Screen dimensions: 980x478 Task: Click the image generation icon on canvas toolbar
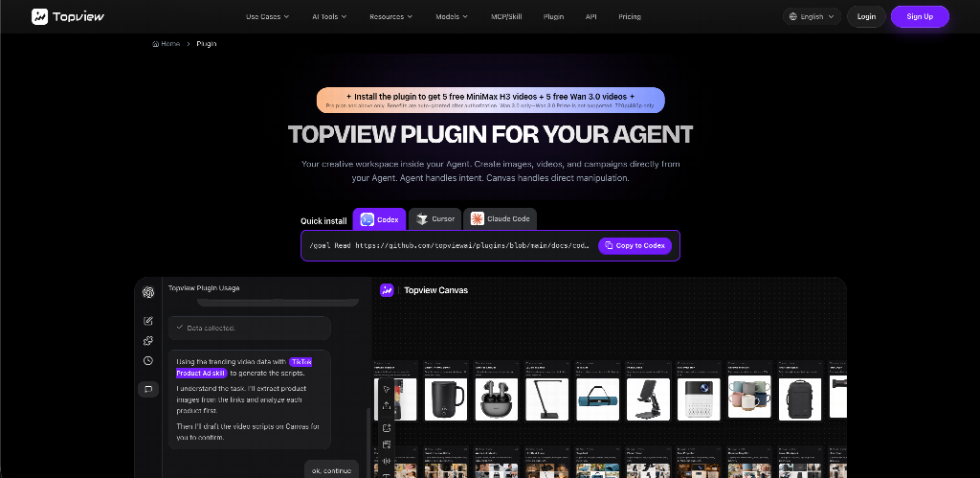tap(387, 428)
